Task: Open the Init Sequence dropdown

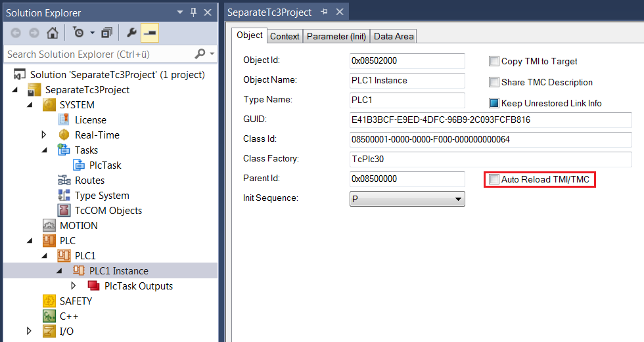Action: pyautogui.click(x=407, y=199)
